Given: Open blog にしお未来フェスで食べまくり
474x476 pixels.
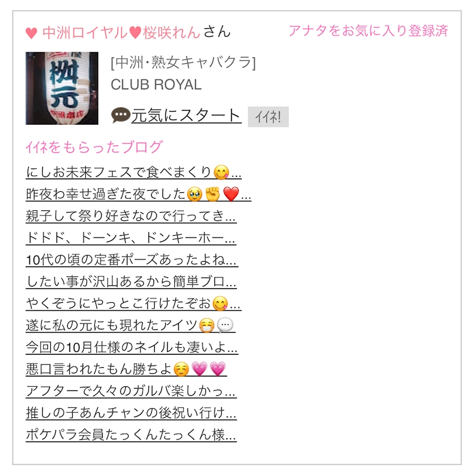Looking at the screenshot, I should click(134, 172).
